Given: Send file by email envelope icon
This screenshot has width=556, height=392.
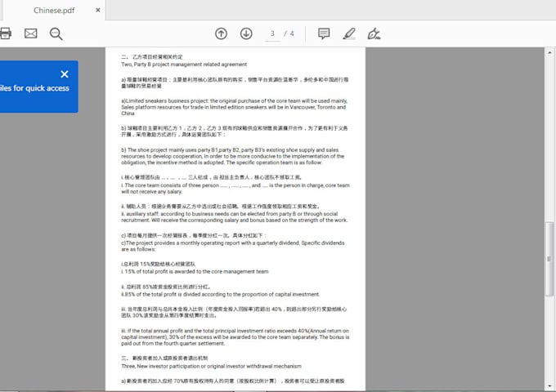Looking at the screenshot, I should [31, 33].
